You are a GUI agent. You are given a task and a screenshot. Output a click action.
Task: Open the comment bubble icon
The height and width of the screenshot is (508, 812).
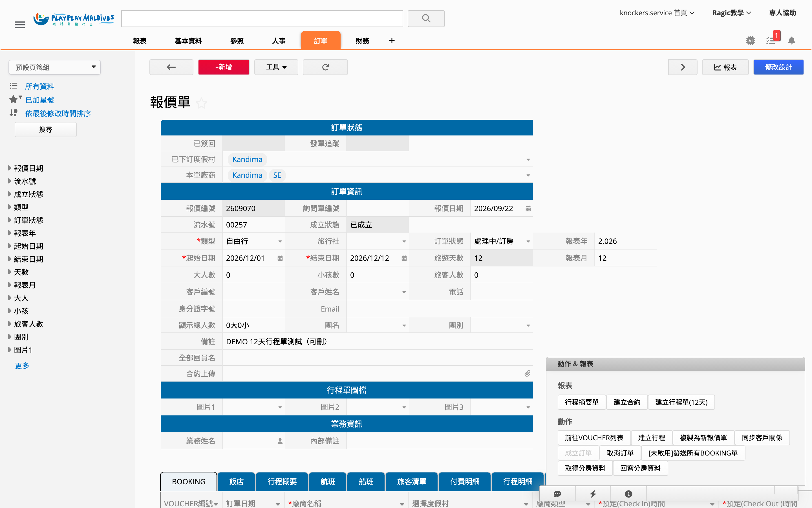(557, 494)
